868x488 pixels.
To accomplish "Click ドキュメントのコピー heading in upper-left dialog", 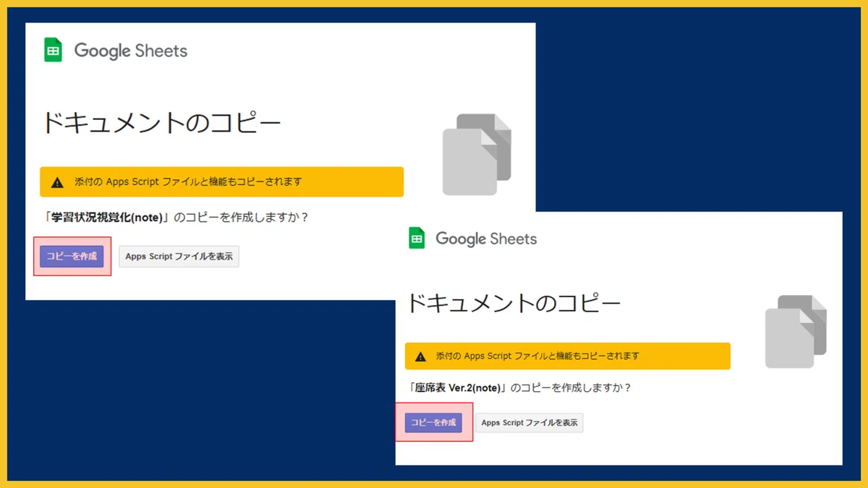I will click(x=162, y=124).
